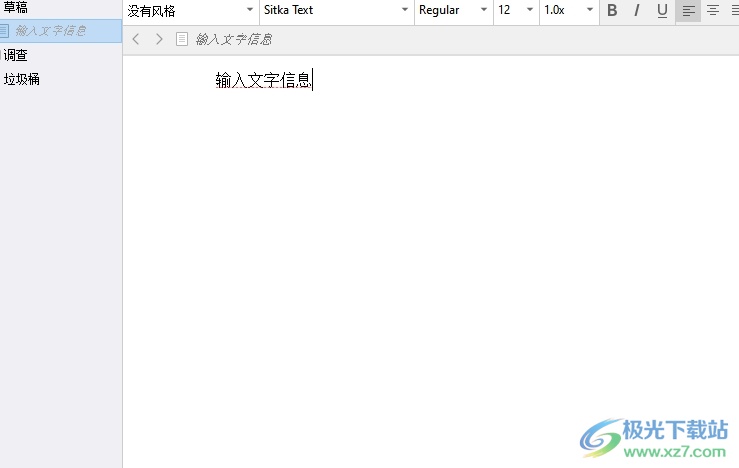Viewport: 739px width, 468px height.
Task: Toggle bold formatting
Action: click(x=612, y=11)
